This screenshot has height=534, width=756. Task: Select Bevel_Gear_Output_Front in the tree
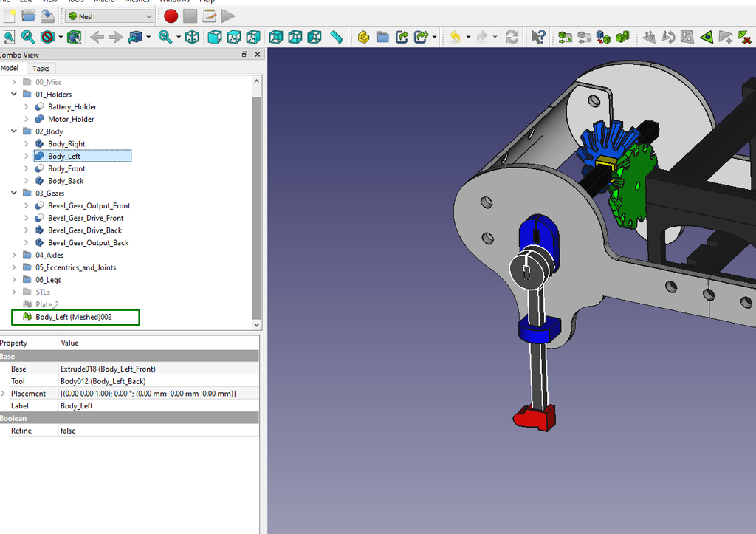click(x=89, y=205)
